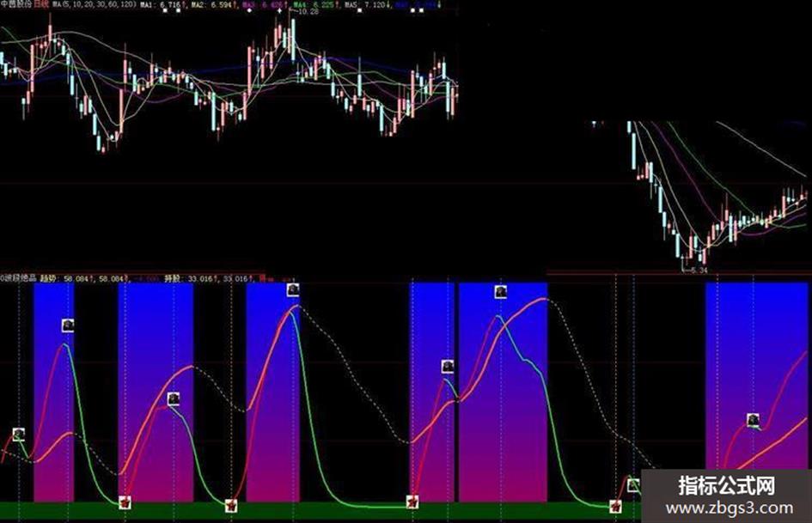Click fourth red star buy-signal icon from left
Screen dimensions: 812x523
(x=615, y=506)
